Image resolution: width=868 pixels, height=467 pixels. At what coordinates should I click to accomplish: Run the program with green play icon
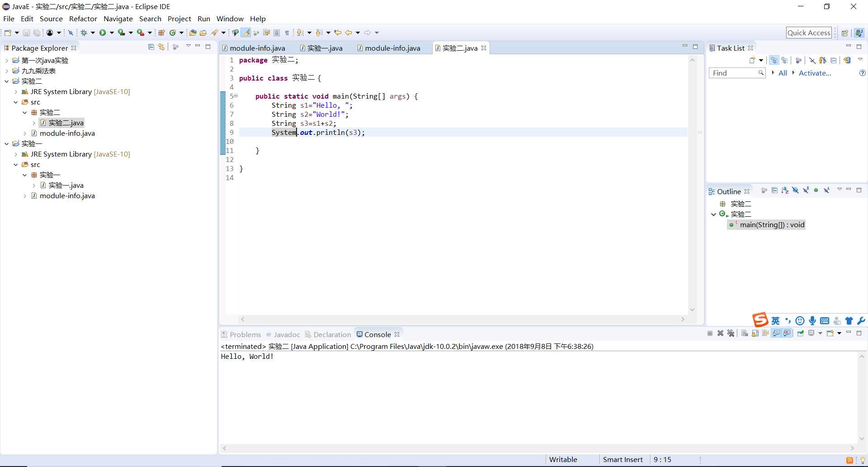[x=103, y=33]
